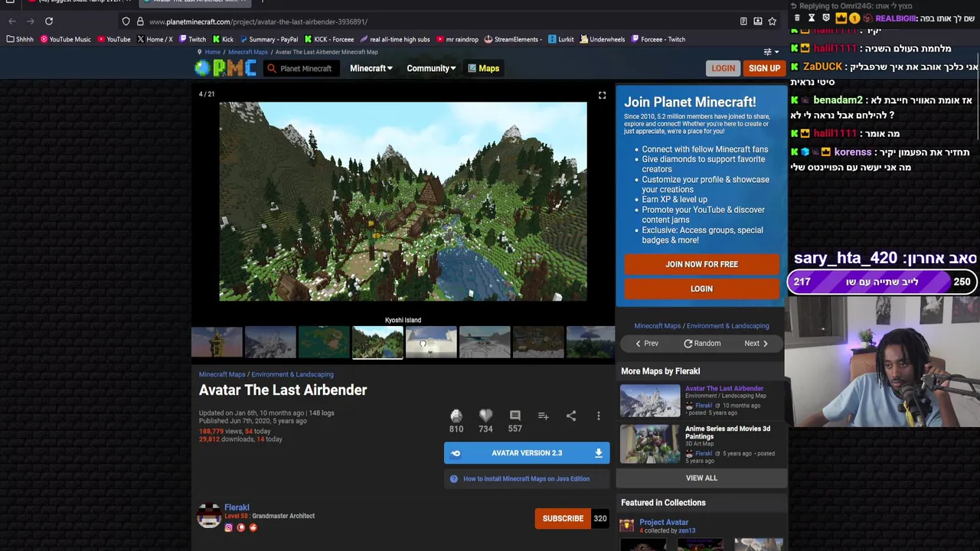Open Flerakl's Reddit profile icon
Image resolution: width=980 pixels, height=551 pixels.
[253, 527]
